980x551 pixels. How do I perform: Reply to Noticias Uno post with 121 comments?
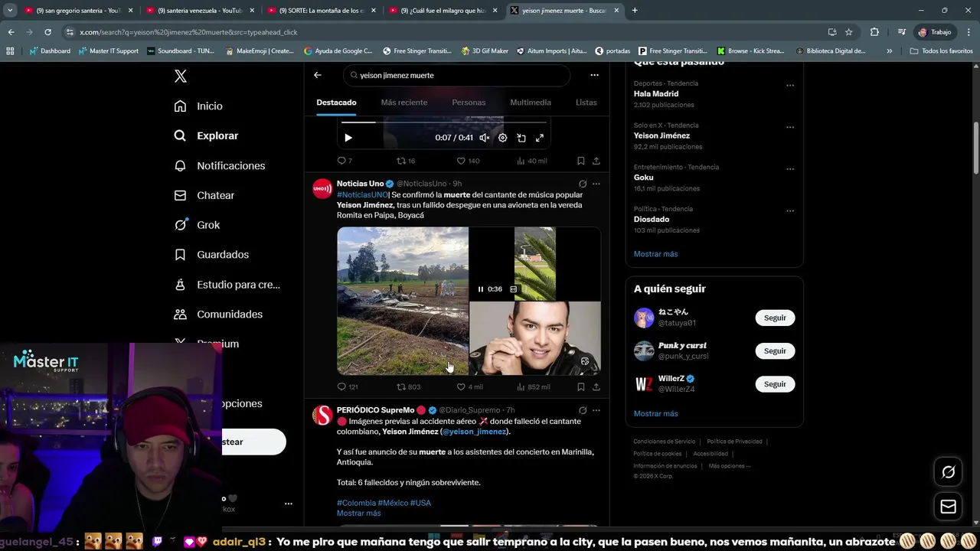click(348, 386)
